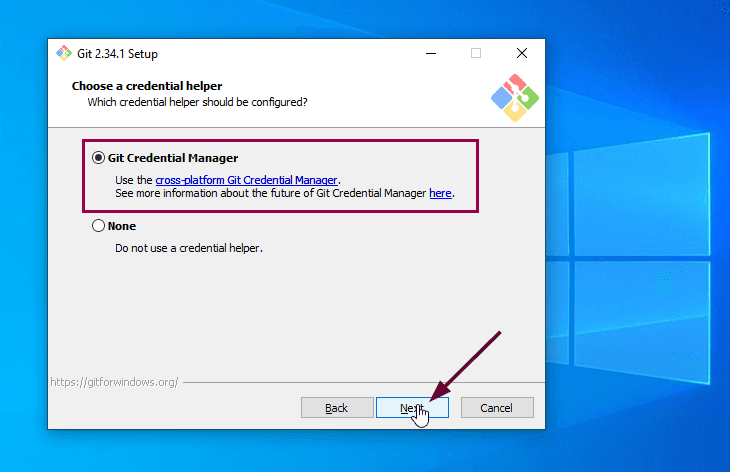Click the disabled maximize button
Image resolution: width=730 pixels, height=472 pixels.
476,54
